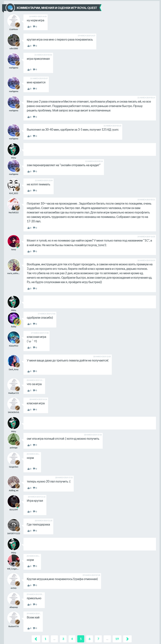Upvote the "классная игра" comment by Kiska9922
The height and width of the screenshot is (644, 161).
click(x=29, y=348)
